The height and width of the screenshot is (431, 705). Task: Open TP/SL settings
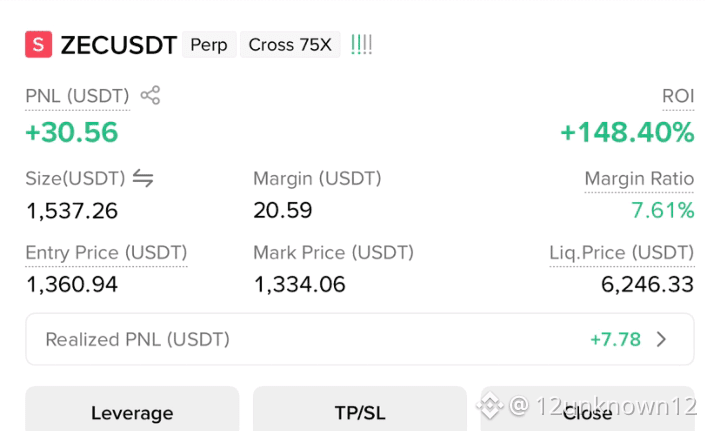pyautogui.click(x=360, y=409)
